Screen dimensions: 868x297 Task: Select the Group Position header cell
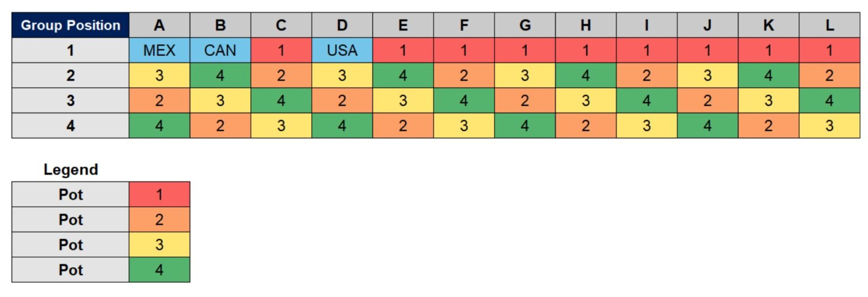[x=71, y=25]
